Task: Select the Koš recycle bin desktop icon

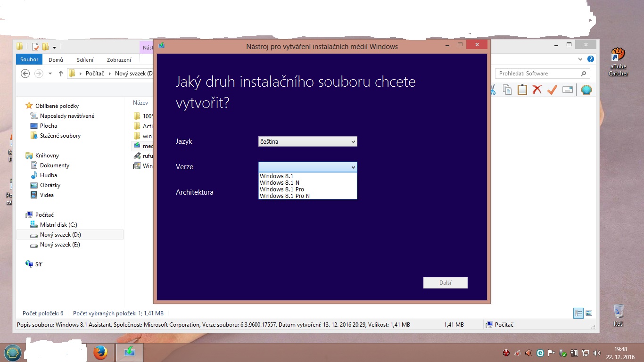Action: [619, 315]
